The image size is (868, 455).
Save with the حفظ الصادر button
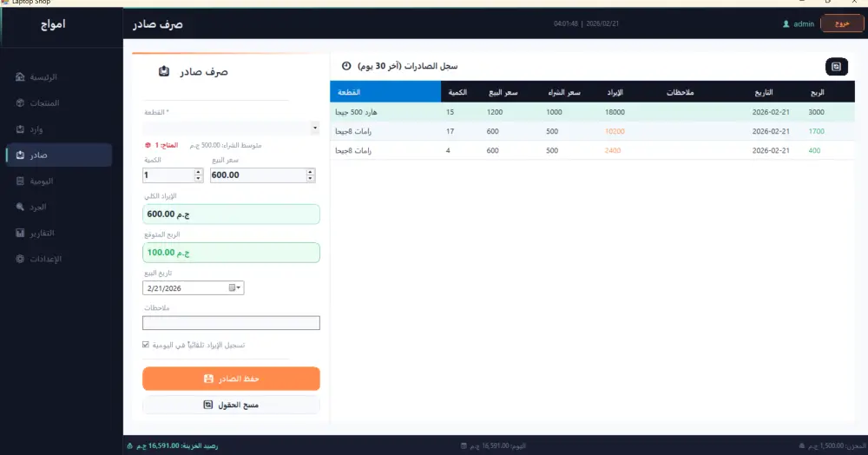tap(231, 379)
